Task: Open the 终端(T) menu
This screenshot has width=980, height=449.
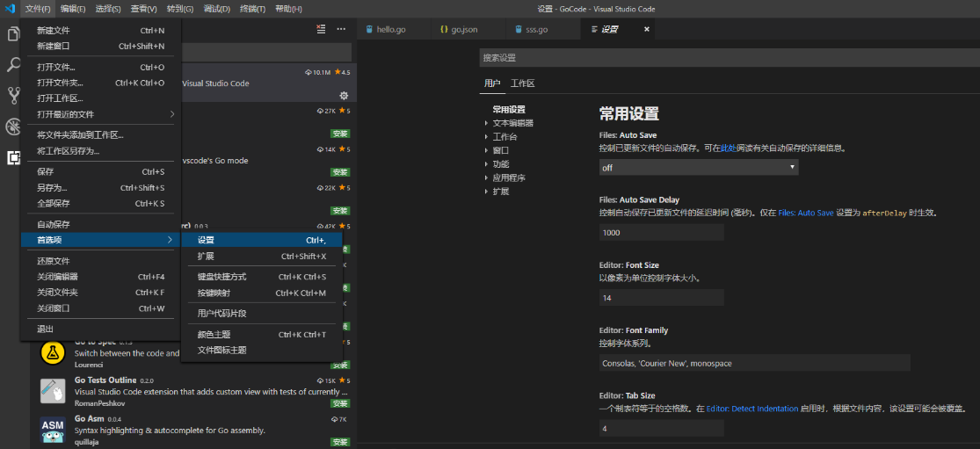Action: 253,9
